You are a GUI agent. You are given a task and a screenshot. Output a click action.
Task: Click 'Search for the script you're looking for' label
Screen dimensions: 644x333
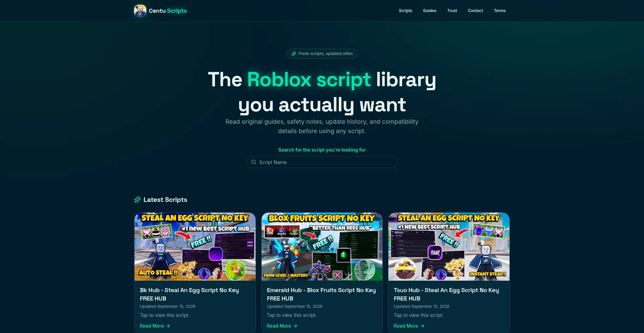click(x=322, y=150)
